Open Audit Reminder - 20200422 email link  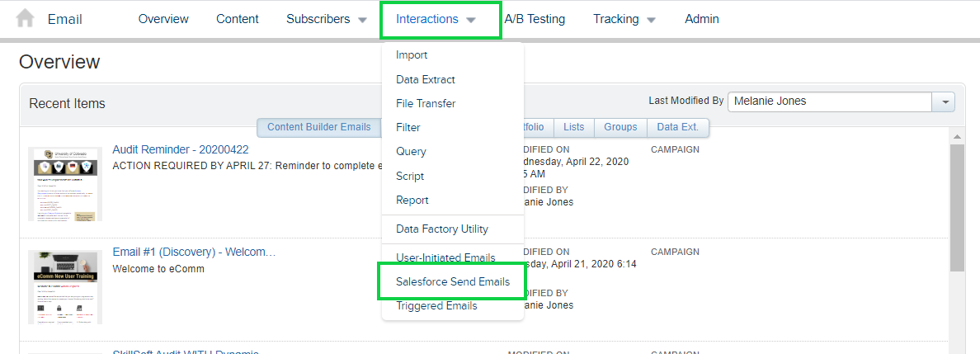coord(180,149)
